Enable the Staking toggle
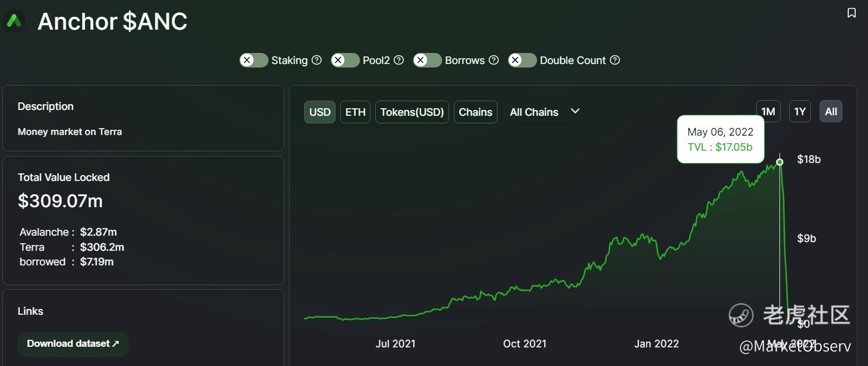 tap(254, 60)
